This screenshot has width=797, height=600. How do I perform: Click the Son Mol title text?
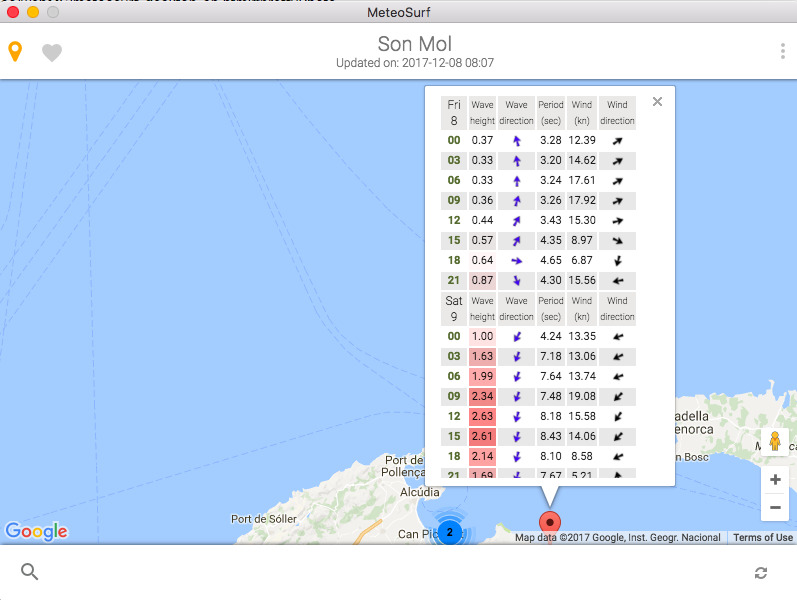(415, 44)
